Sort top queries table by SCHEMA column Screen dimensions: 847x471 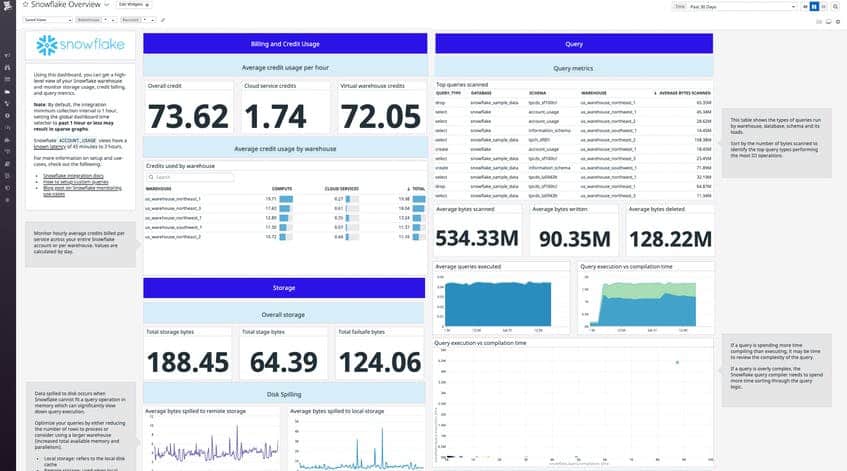(537, 93)
